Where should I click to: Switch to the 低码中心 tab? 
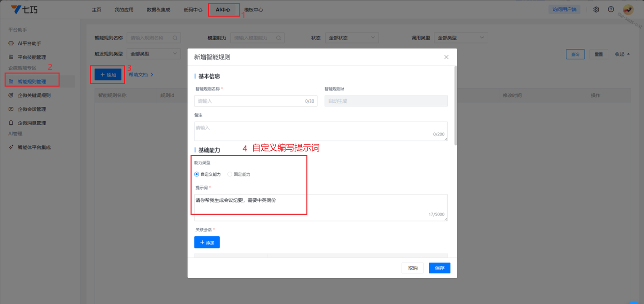coord(193,10)
